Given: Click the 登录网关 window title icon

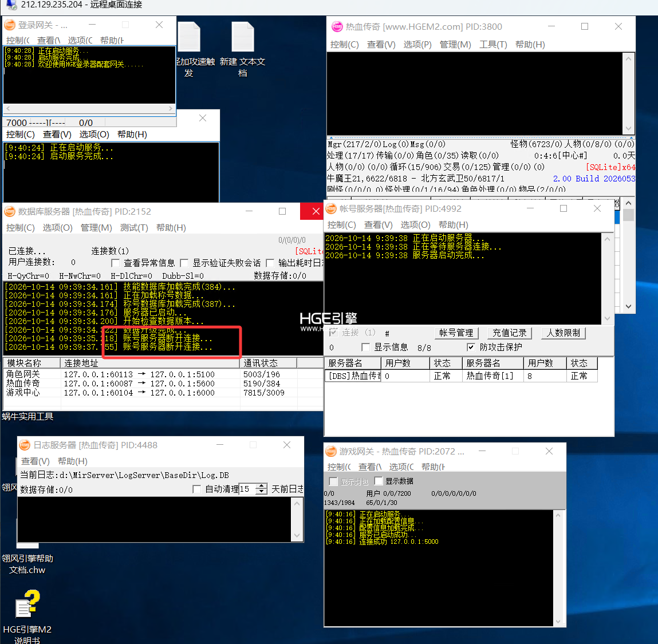Looking at the screenshot, I should click(10, 25).
